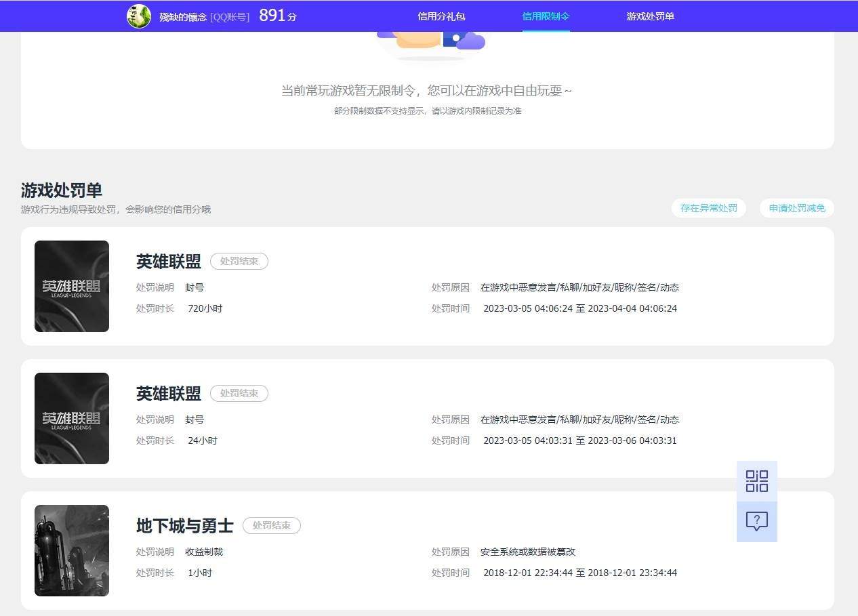Click the 地下城与勇士 game thumbnail

72,550
